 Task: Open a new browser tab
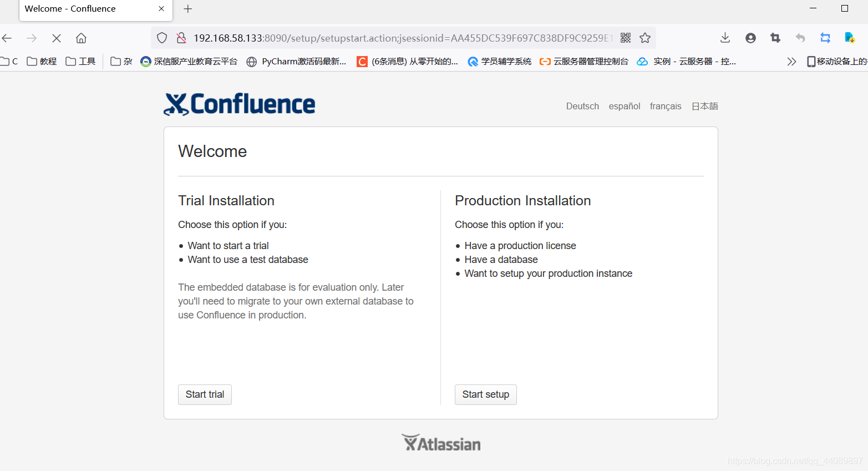[188, 9]
